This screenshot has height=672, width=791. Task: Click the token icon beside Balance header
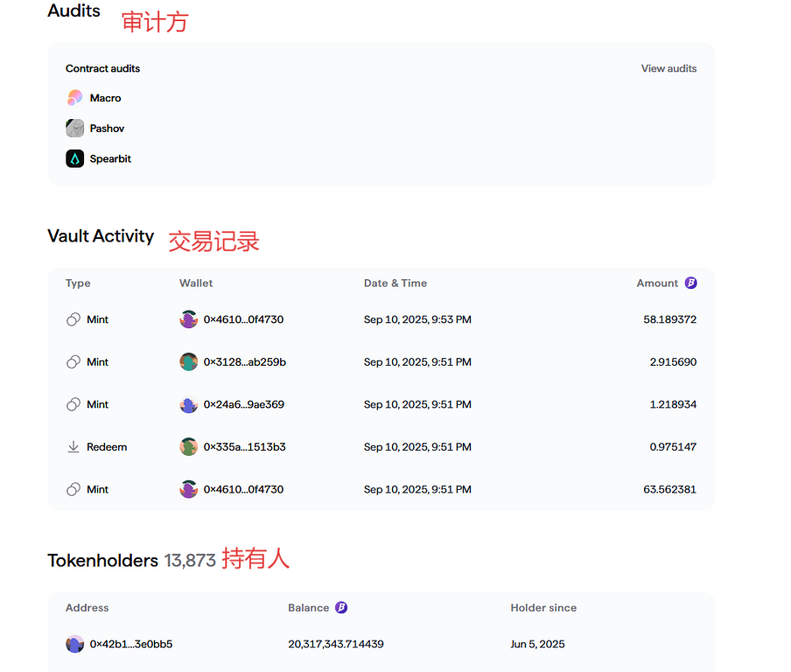pos(341,608)
